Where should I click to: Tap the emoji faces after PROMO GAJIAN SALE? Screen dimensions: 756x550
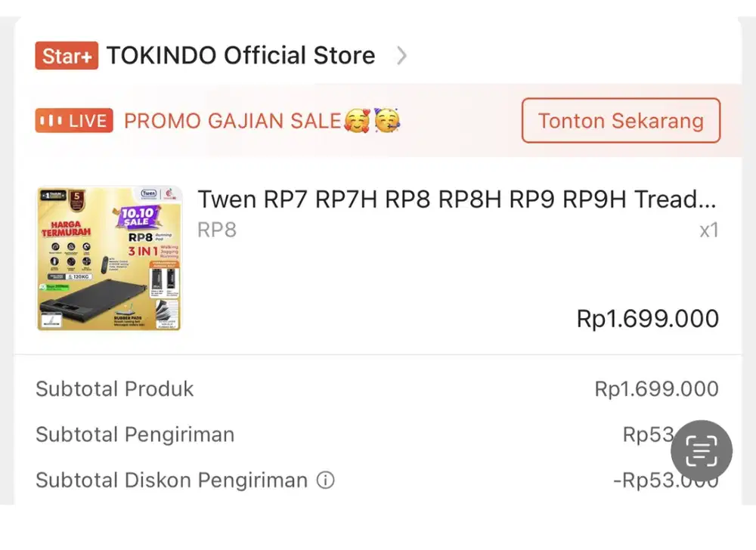coord(372,120)
